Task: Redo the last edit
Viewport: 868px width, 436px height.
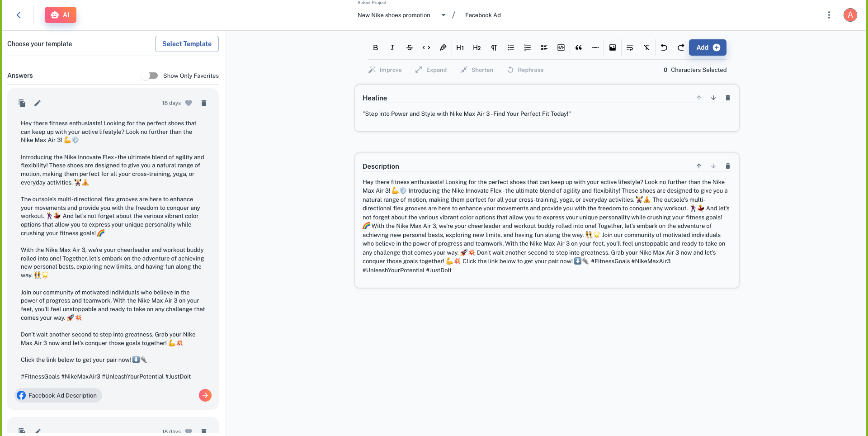Action: pos(680,47)
